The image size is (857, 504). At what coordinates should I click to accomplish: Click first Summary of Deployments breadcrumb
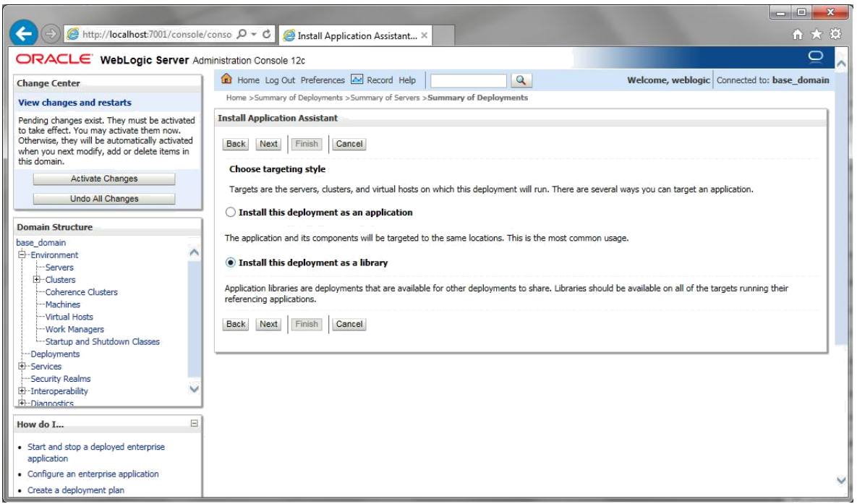(x=299, y=98)
